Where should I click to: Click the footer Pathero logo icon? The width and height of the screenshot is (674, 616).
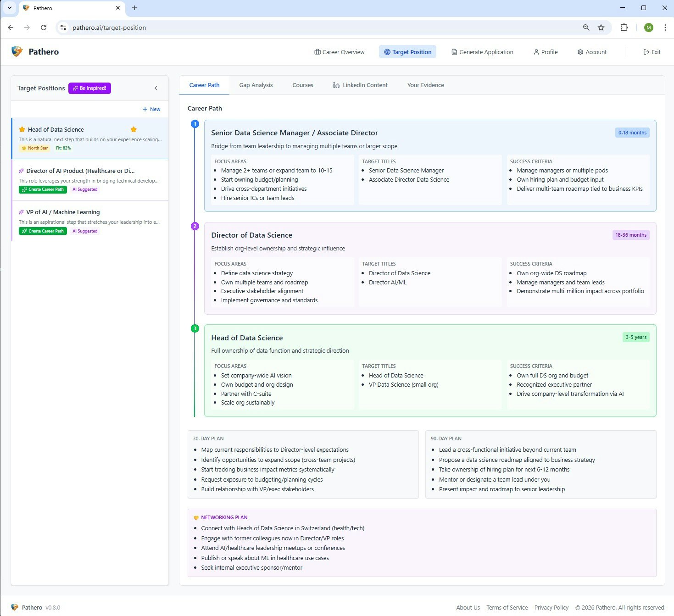[15, 607]
